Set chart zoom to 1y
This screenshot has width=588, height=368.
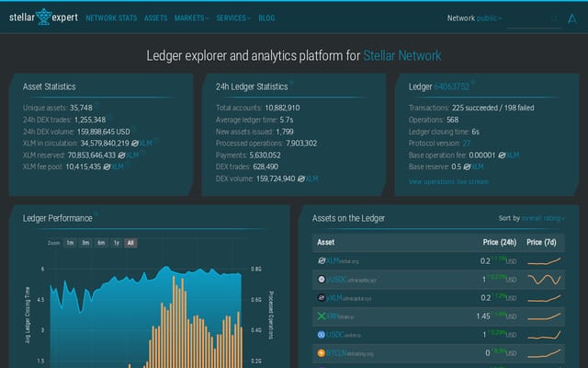point(117,243)
